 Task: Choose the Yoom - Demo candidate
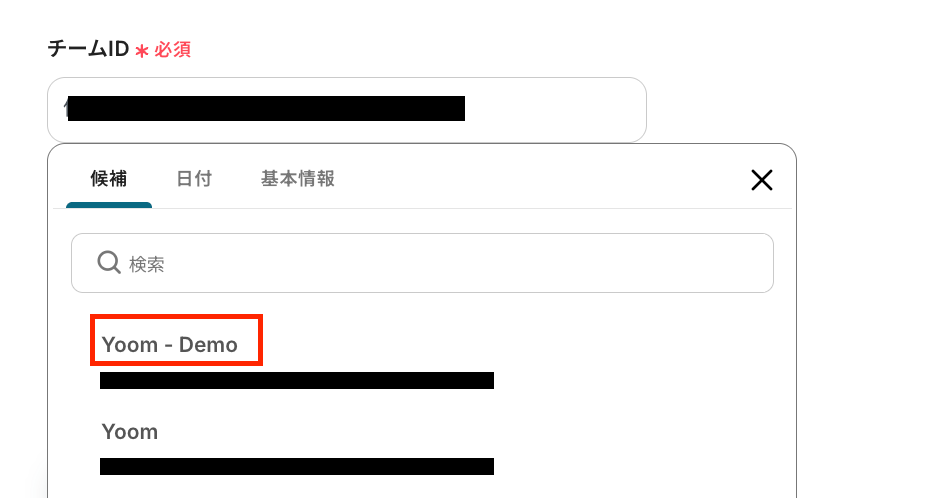(x=169, y=344)
